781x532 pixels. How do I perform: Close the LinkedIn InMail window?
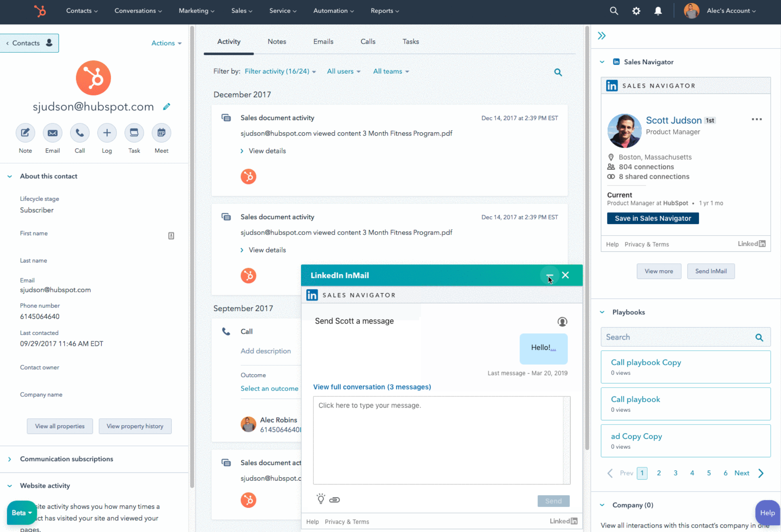coord(565,275)
